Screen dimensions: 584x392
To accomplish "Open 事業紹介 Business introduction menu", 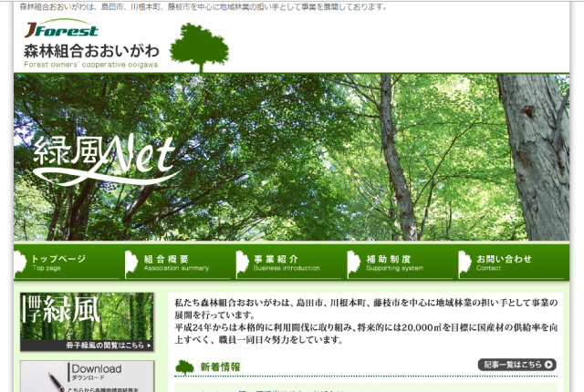I will pyautogui.click(x=288, y=263).
